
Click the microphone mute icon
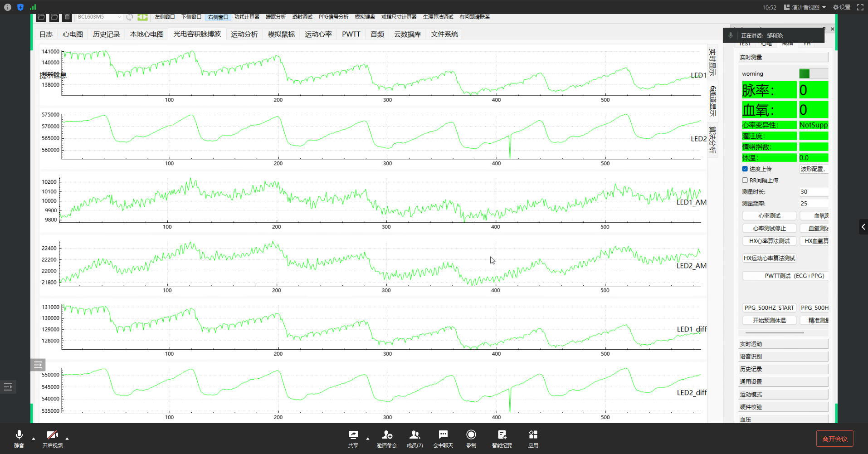[19, 435]
